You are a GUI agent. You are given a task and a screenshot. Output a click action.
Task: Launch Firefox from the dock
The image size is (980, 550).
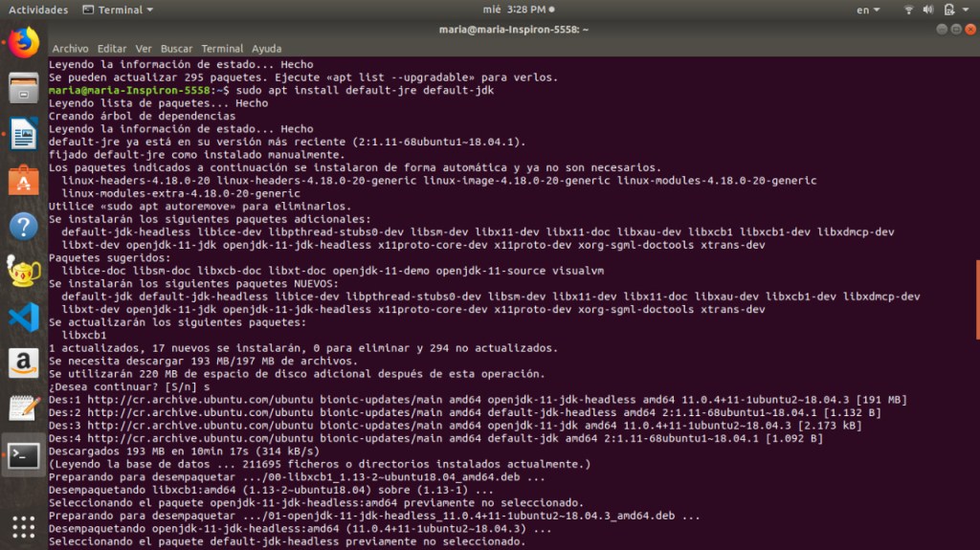(x=24, y=42)
